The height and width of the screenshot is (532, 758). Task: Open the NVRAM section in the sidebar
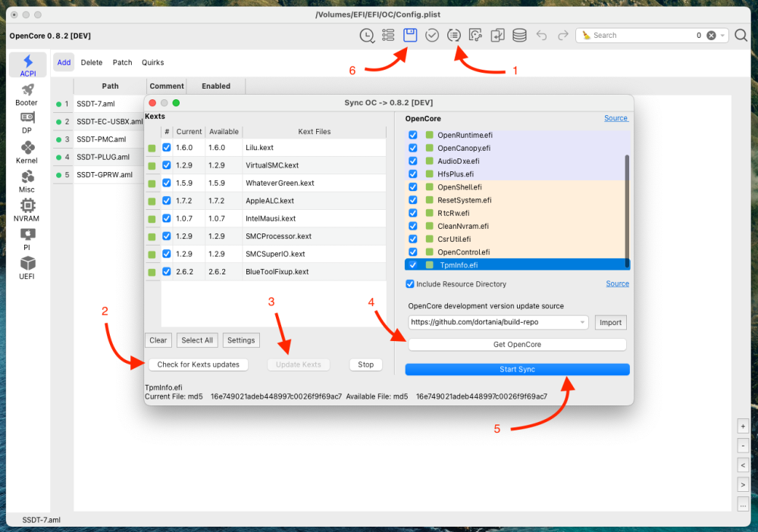tap(27, 210)
